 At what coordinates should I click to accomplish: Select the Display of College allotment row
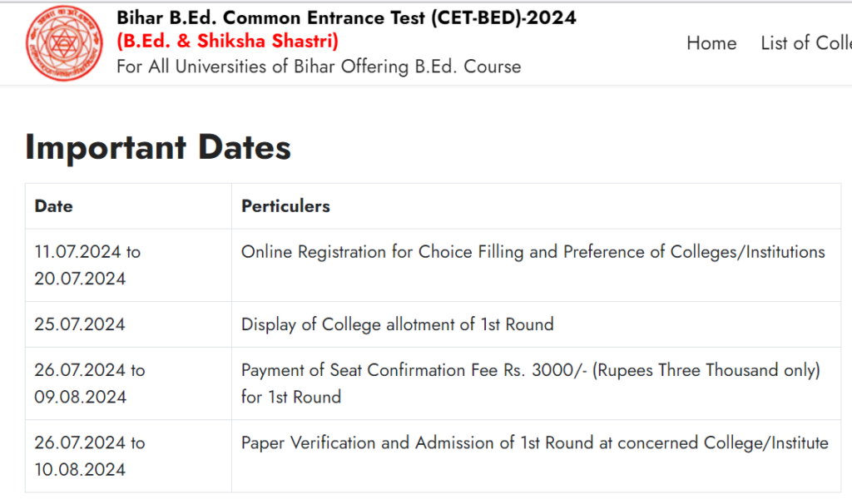(x=397, y=324)
